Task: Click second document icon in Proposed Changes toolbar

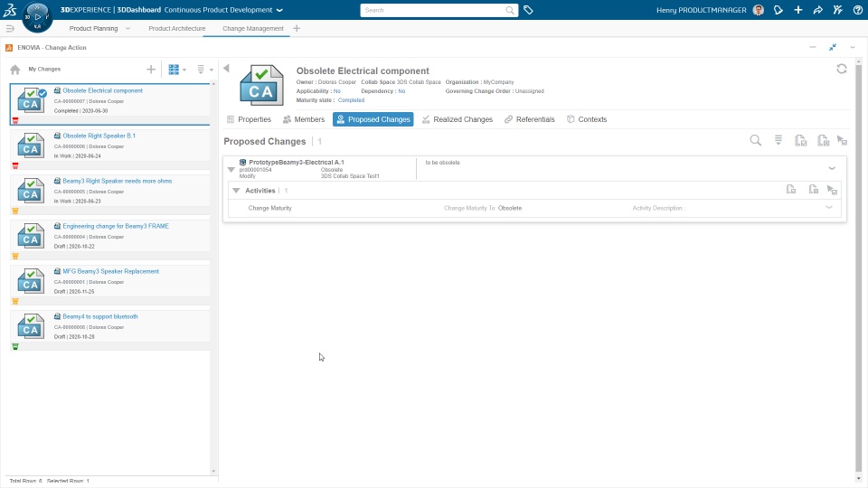Action: click(x=823, y=141)
